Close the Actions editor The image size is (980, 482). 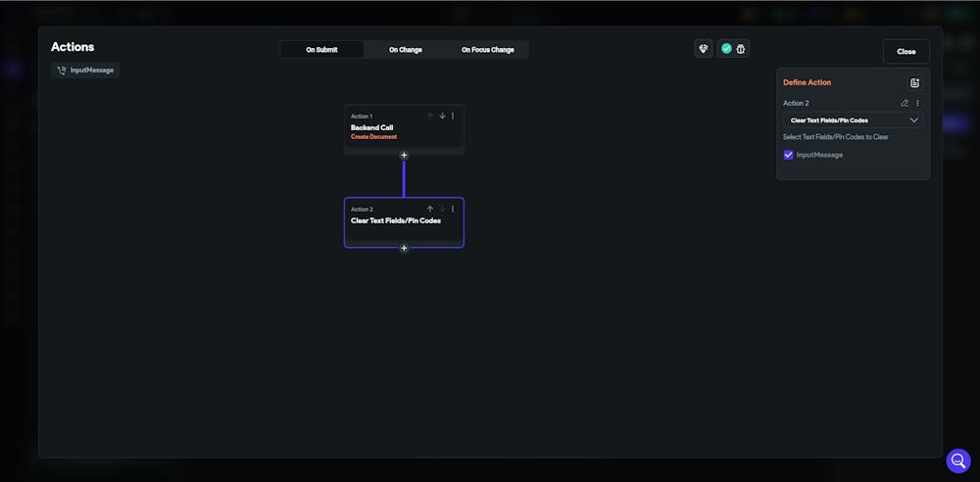(906, 51)
